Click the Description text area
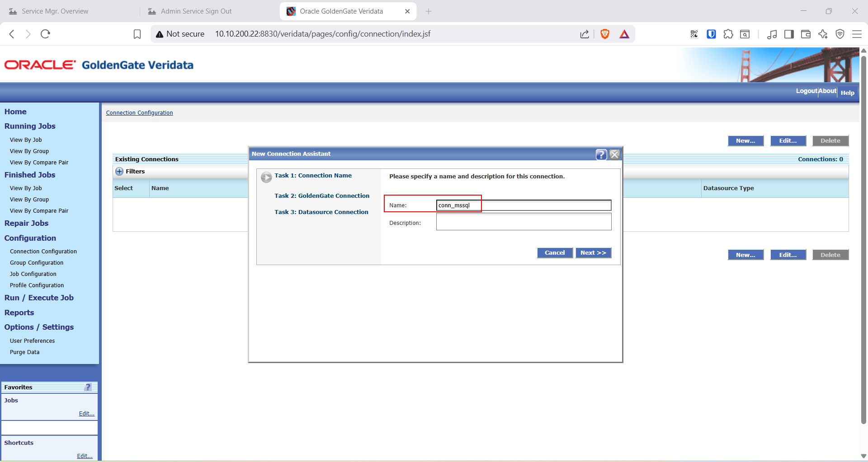 coord(524,222)
